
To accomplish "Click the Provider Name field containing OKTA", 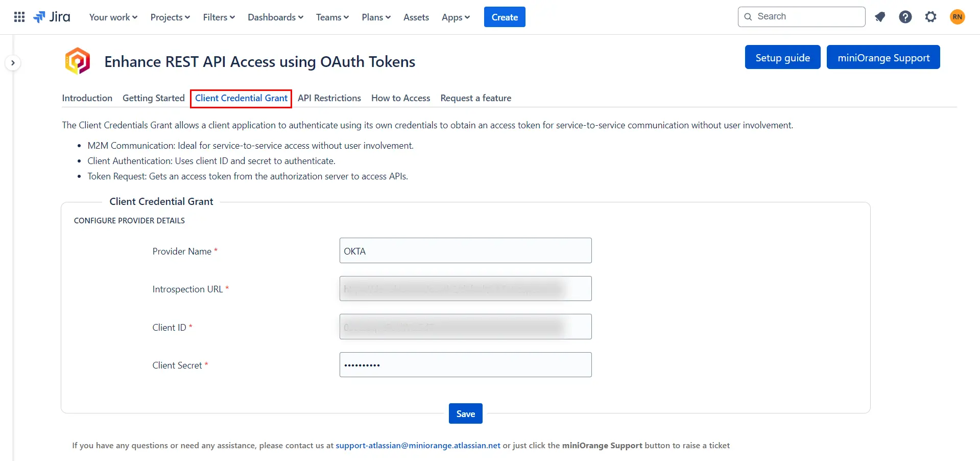I will click(466, 250).
